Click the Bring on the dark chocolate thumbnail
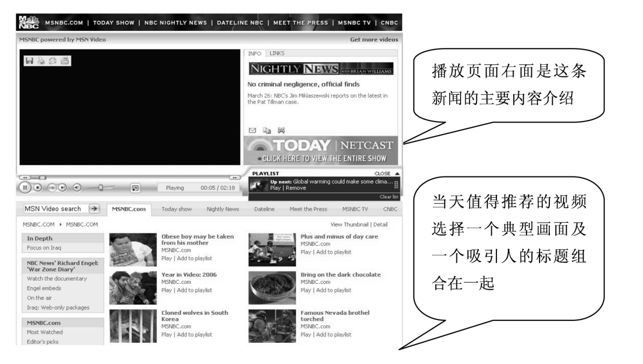 (272, 288)
